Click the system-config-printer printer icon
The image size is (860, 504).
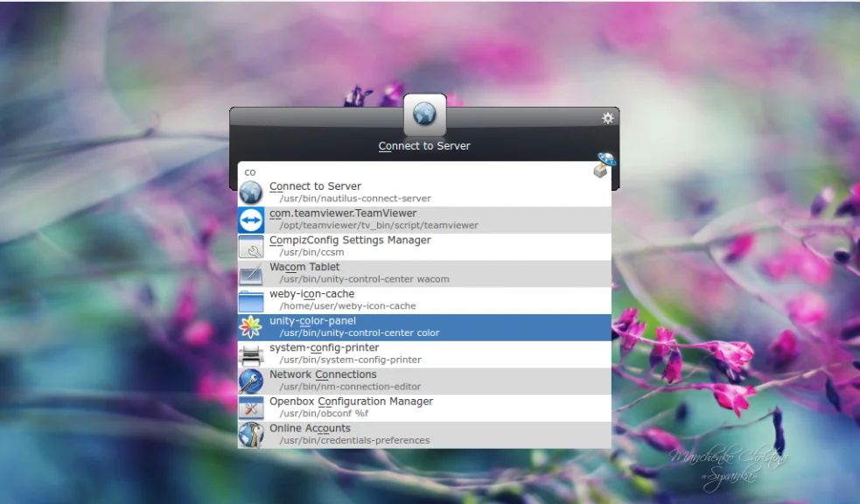[x=251, y=354]
